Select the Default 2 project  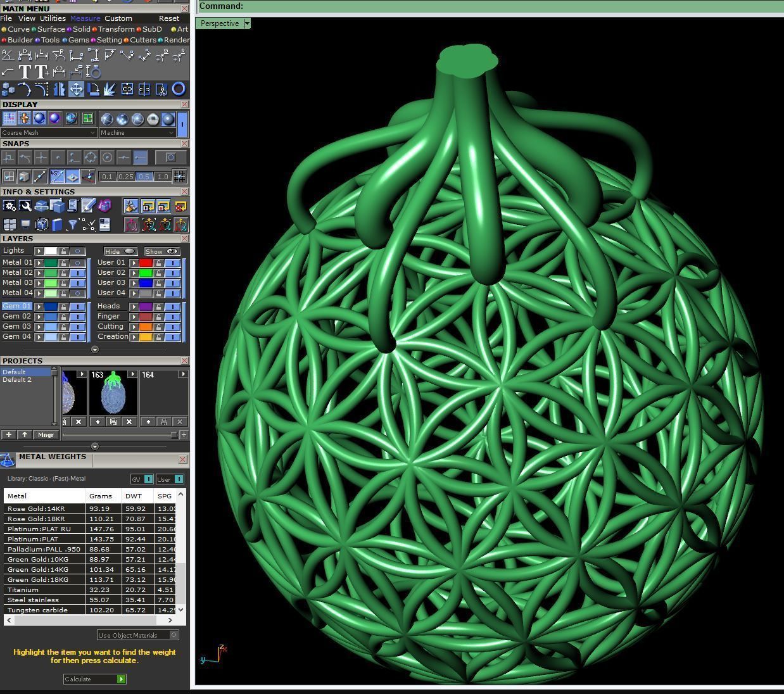click(x=17, y=380)
